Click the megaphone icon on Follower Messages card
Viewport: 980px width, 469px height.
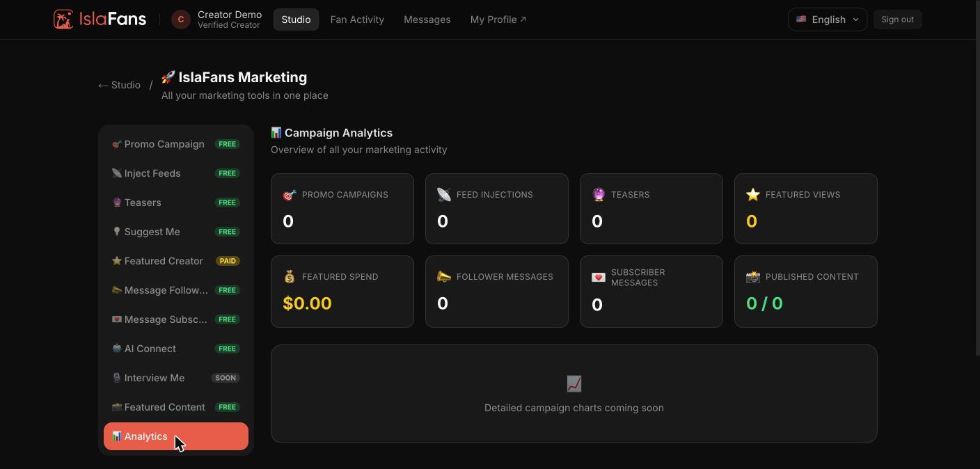tap(444, 277)
